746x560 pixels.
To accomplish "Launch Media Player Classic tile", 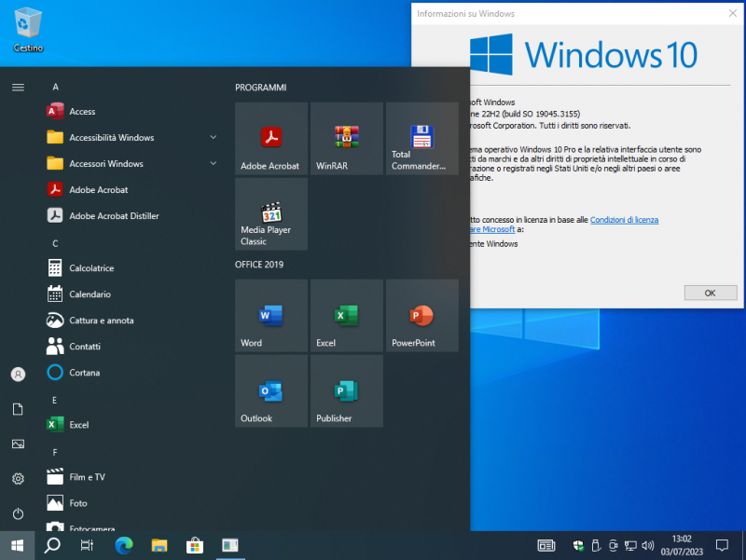I will pyautogui.click(x=271, y=214).
